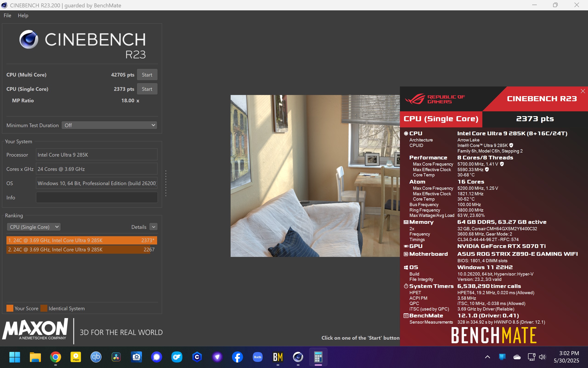Click the Cinebench sphere logo in panel
Image resolution: width=588 pixels, height=368 pixels.
tap(29, 39)
